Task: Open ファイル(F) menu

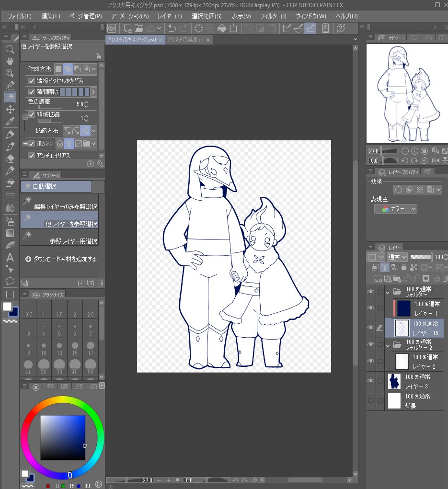Action: tap(20, 16)
